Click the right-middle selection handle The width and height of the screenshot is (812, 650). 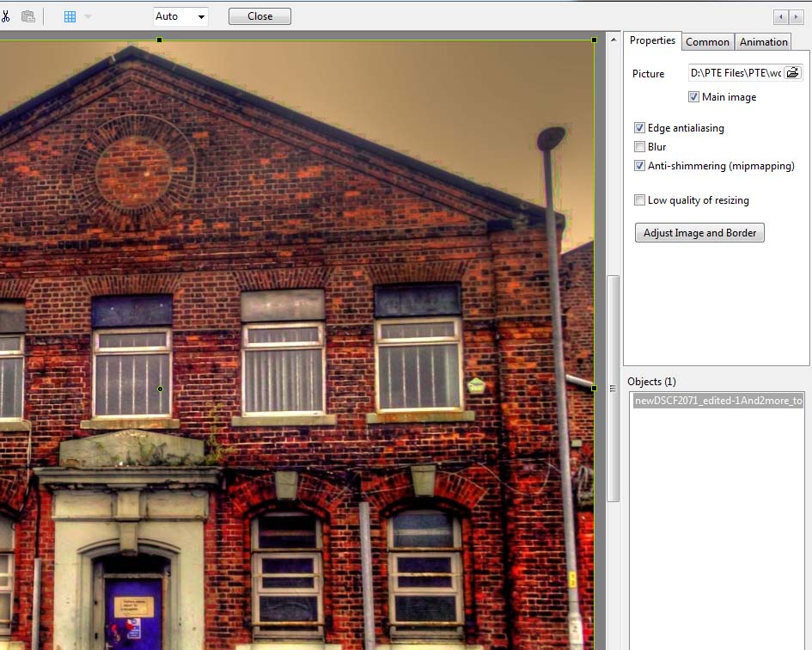(x=595, y=389)
